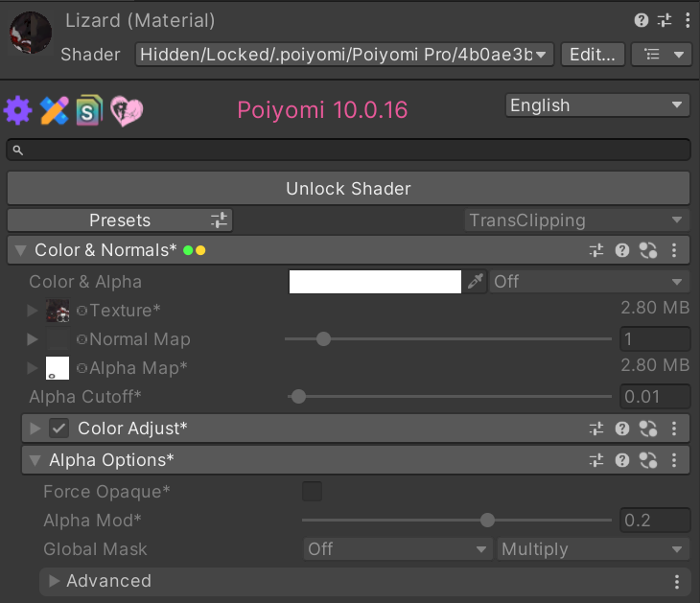Click the Edit... shader button

pyautogui.click(x=593, y=55)
